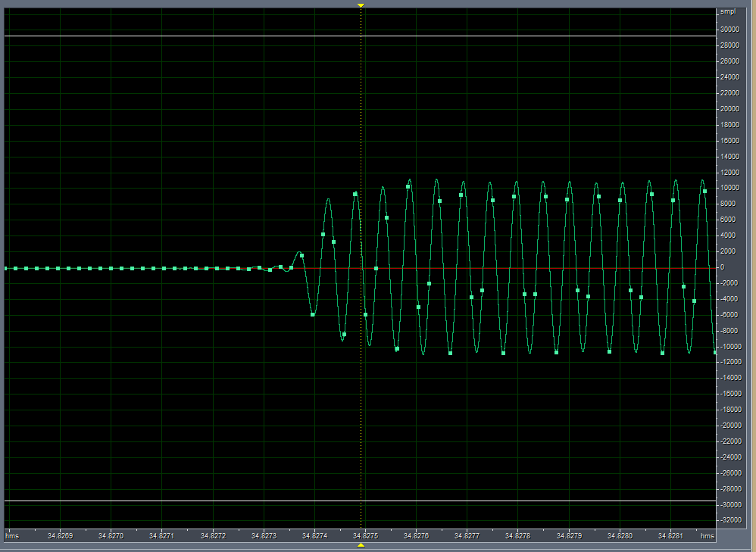Click the -26000 amplitude scale label
756x552 pixels.
click(729, 473)
